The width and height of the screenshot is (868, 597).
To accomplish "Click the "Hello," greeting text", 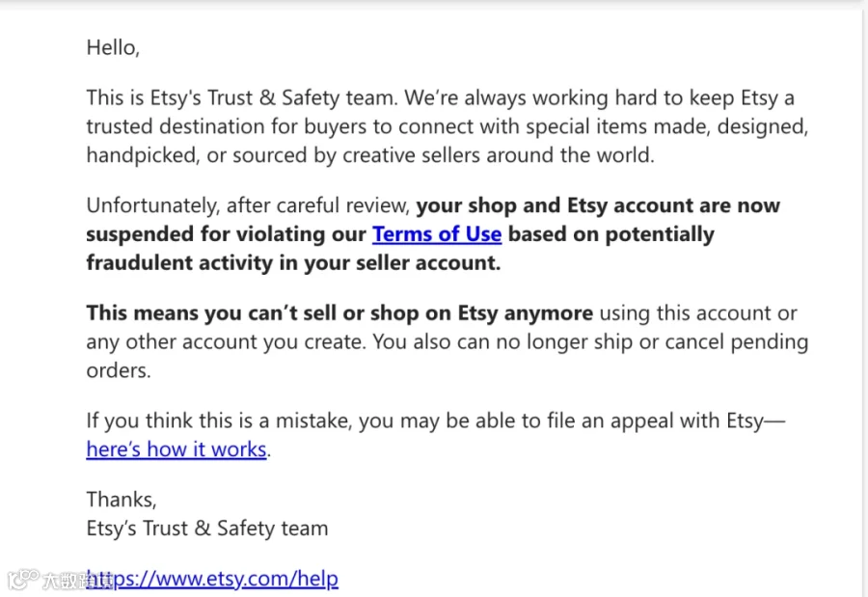I will coord(113,47).
